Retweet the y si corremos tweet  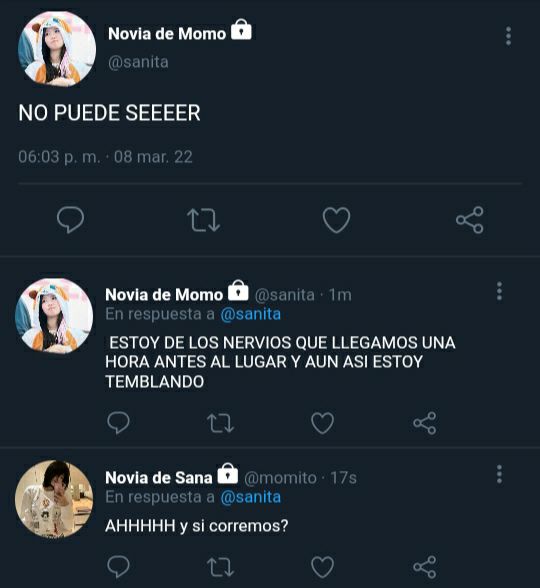220,566
